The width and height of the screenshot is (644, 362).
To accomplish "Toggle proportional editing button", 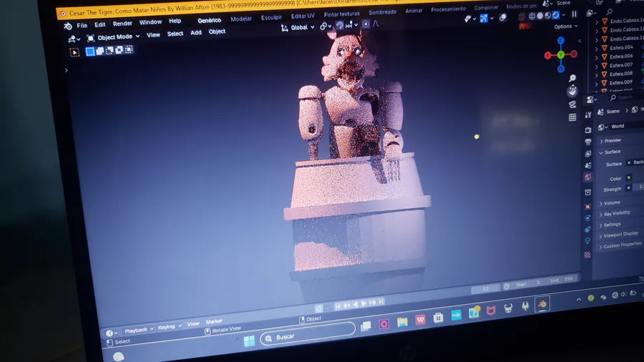I will click(x=366, y=24).
